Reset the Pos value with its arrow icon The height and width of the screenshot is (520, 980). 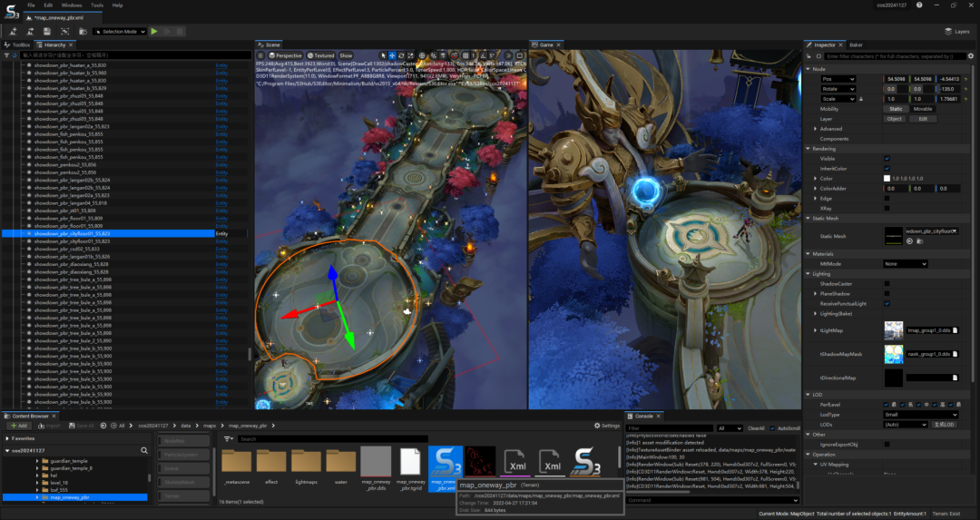(966, 79)
